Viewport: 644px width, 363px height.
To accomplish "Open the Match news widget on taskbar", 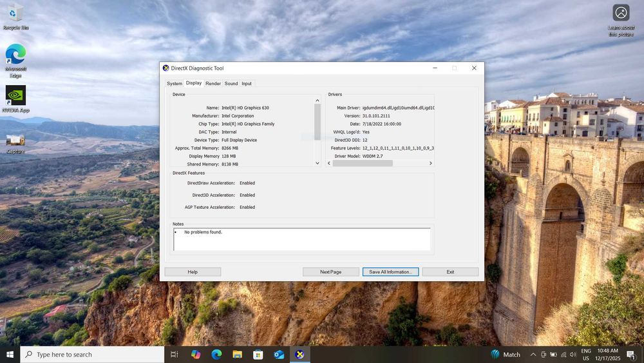I will point(506,355).
